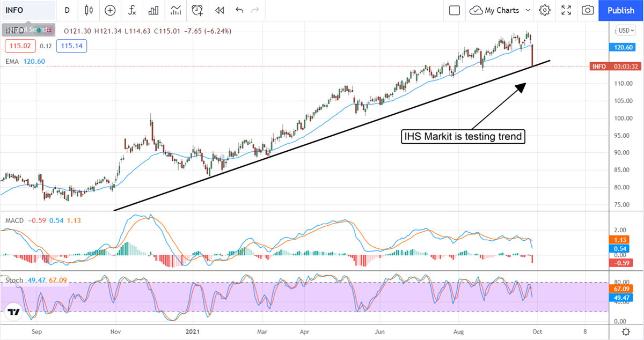Screen dimensions: 644x340
Task: Open the Indicator Templates icon
Action: click(x=175, y=10)
